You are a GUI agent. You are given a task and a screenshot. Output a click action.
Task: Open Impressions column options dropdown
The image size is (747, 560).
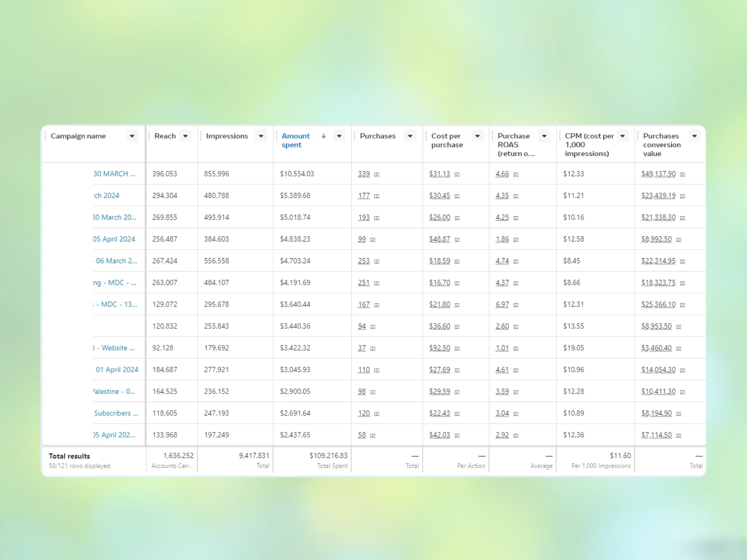pyautogui.click(x=261, y=136)
